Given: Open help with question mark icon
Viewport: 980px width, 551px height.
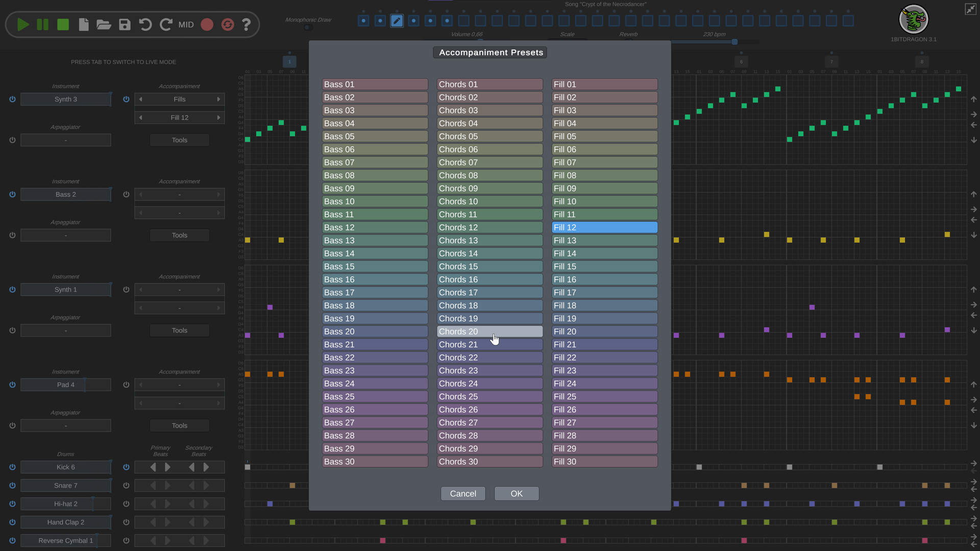Looking at the screenshot, I should [246, 24].
